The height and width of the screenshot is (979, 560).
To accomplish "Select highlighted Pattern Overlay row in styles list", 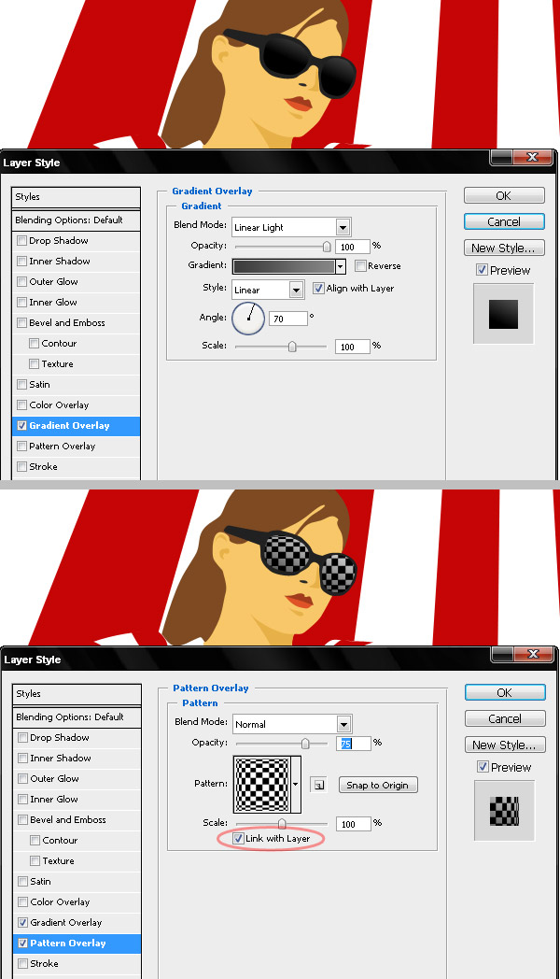I will [77, 944].
